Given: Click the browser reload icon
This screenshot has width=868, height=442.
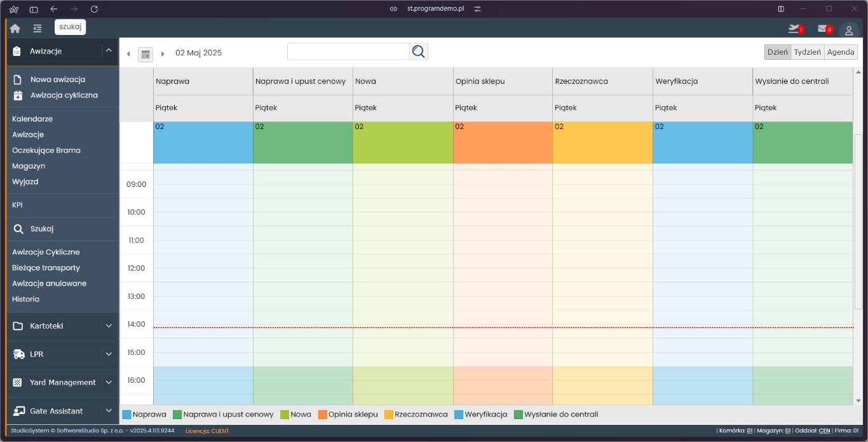Looking at the screenshot, I should pyautogui.click(x=95, y=9).
